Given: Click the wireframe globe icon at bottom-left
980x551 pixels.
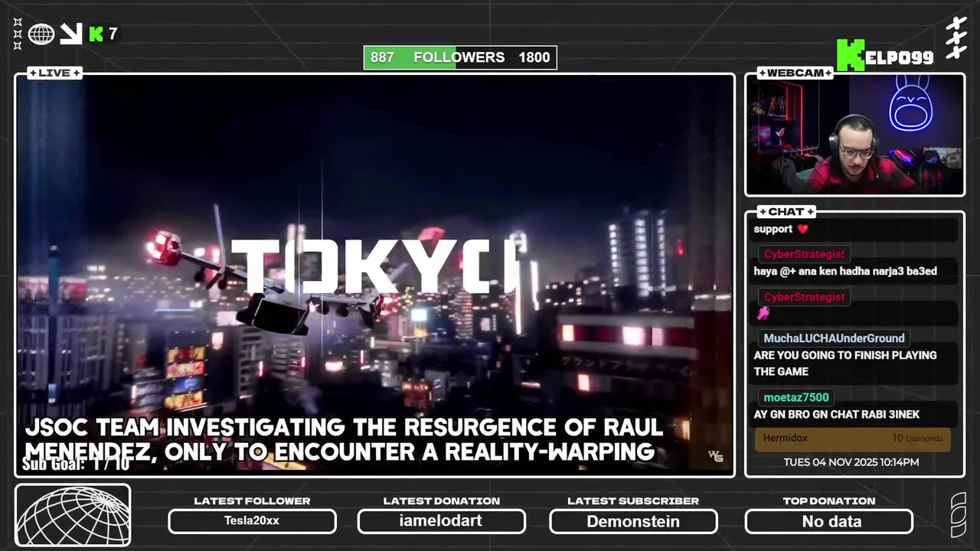Looking at the screenshot, I should point(73,515).
